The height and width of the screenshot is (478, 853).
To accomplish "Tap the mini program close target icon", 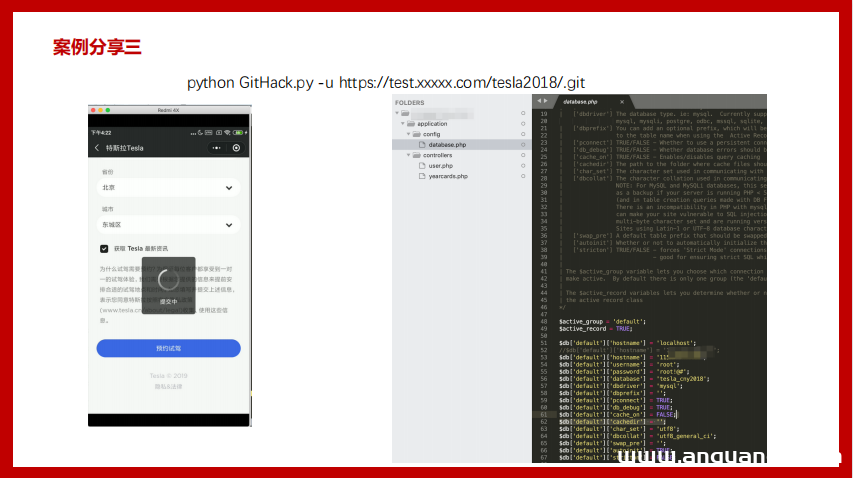I will tap(236, 148).
